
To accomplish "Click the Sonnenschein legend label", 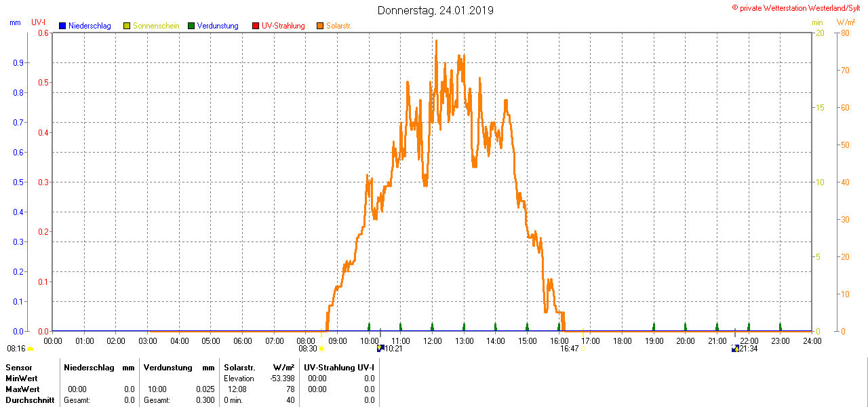I will click(x=156, y=26).
